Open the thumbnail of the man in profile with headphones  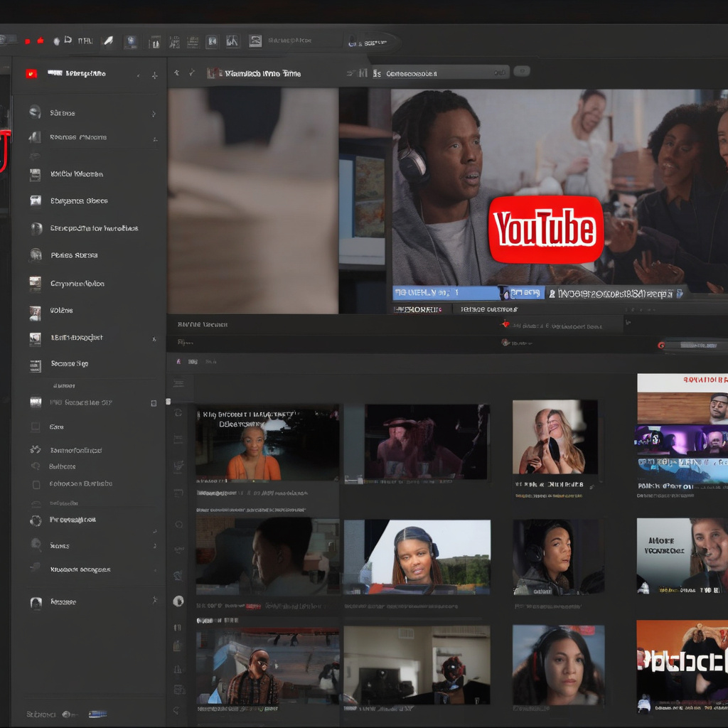pyautogui.click(x=267, y=556)
